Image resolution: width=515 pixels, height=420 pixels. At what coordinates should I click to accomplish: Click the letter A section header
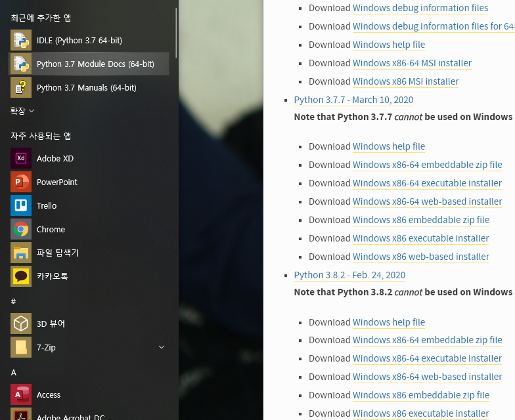pos(13,373)
